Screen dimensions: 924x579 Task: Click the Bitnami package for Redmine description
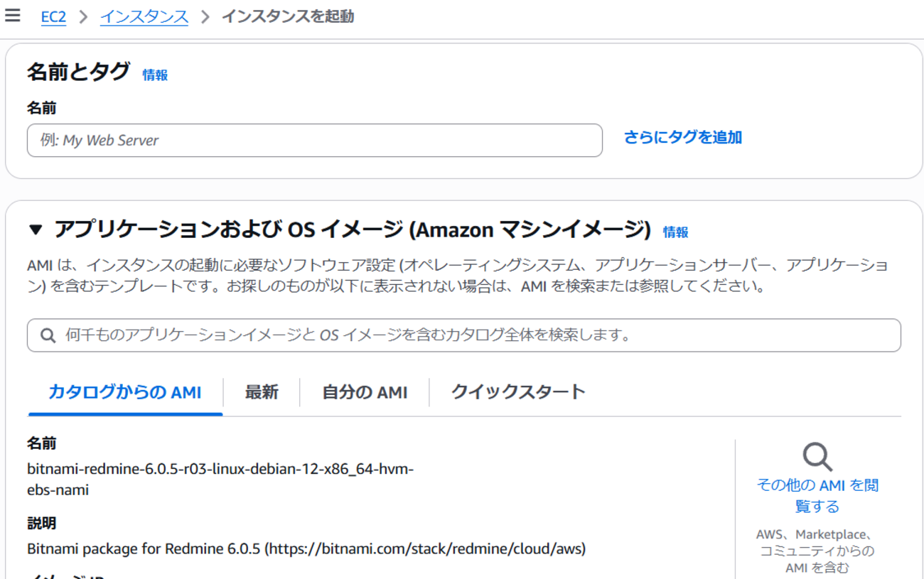click(306, 549)
